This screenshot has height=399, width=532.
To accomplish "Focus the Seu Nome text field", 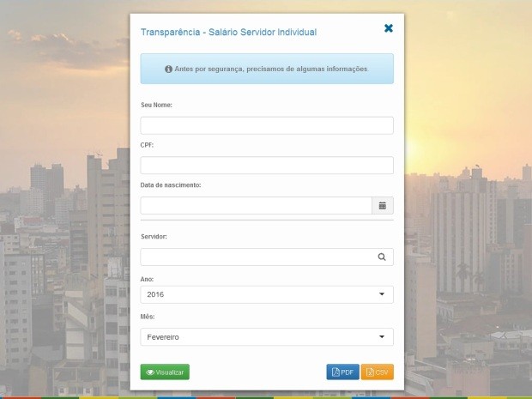I will click(266, 125).
